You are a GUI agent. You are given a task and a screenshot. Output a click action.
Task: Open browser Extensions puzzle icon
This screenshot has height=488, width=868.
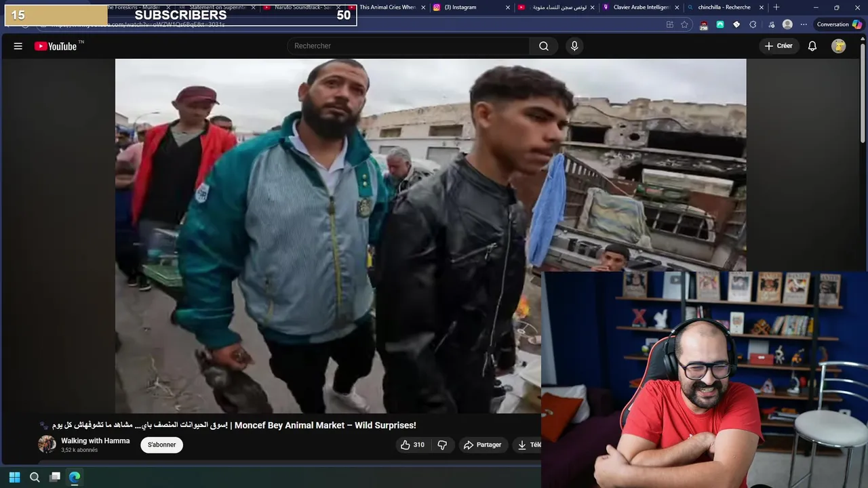753,24
